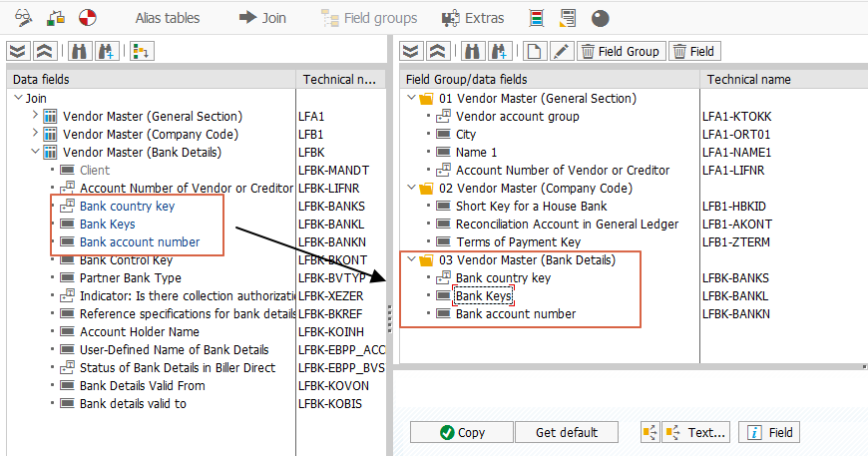Select Vendor account group in field group 01
The image size is (868, 456).
pos(518,116)
